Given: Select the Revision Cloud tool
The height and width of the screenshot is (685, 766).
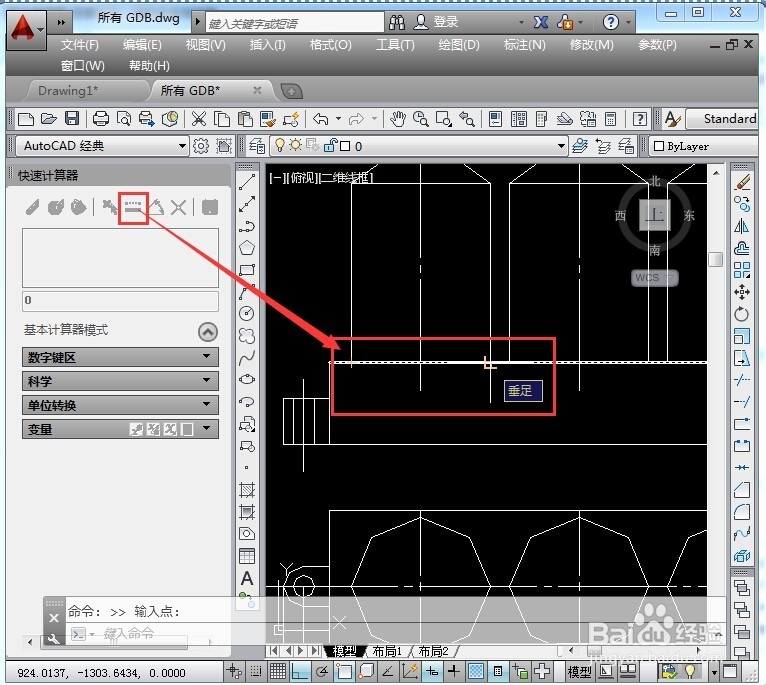Looking at the screenshot, I should point(247,335).
